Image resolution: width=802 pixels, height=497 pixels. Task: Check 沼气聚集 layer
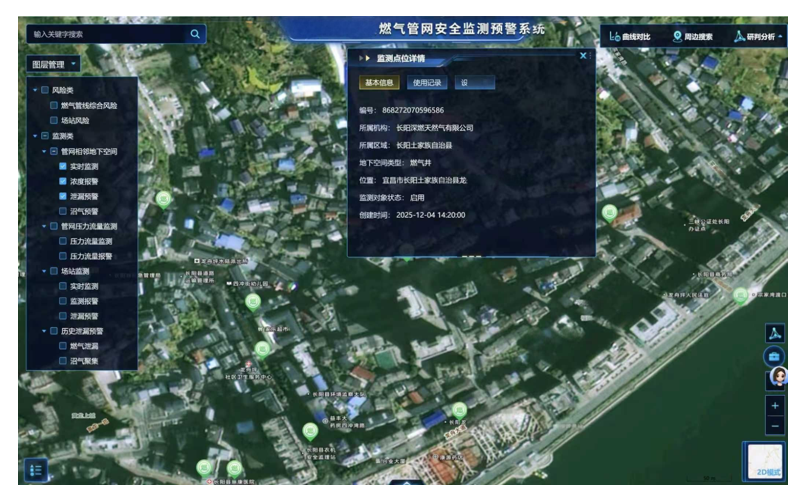click(x=63, y=360)
